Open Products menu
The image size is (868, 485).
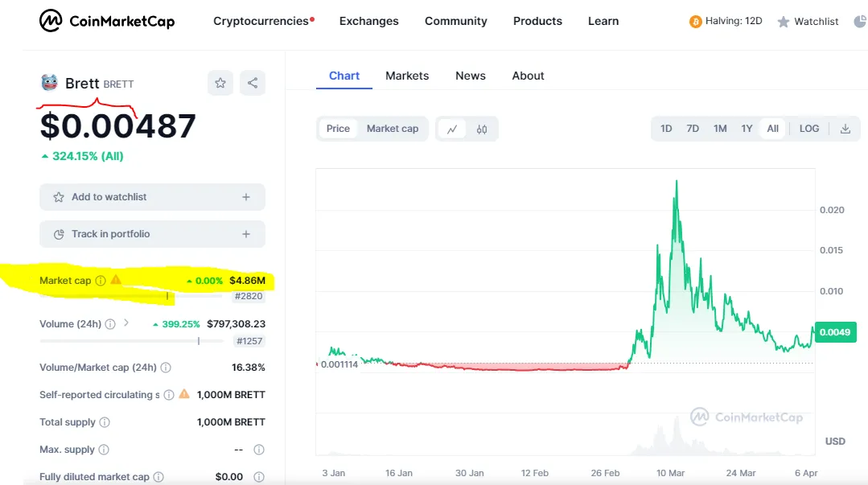point(537,21)
